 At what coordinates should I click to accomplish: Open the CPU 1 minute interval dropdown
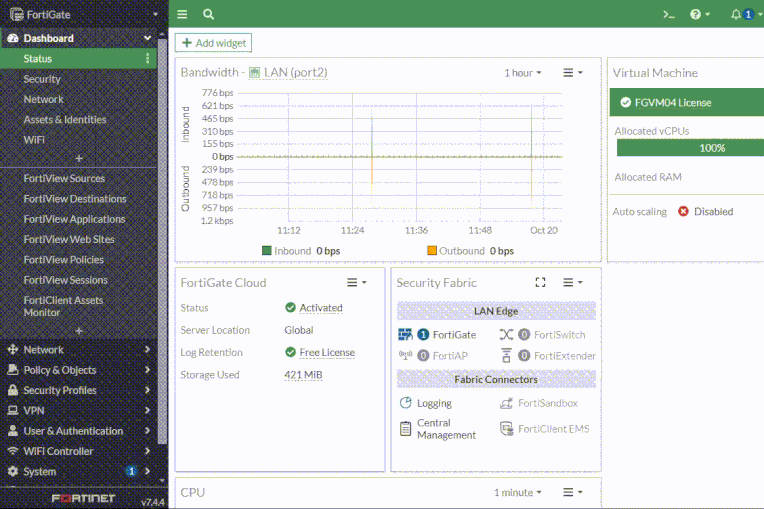[x=517, y=493]
